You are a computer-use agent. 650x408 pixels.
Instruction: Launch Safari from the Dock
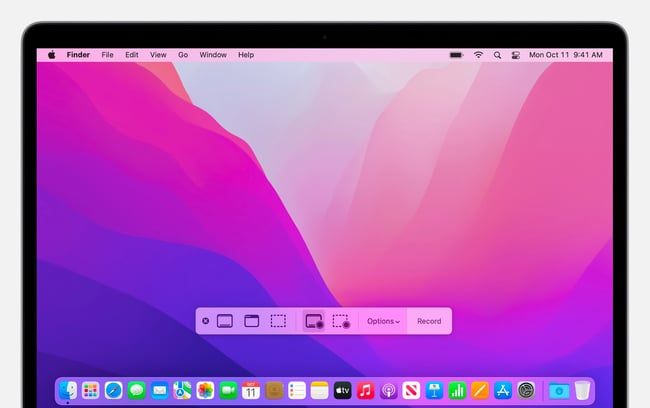click(x=113, y=390)
